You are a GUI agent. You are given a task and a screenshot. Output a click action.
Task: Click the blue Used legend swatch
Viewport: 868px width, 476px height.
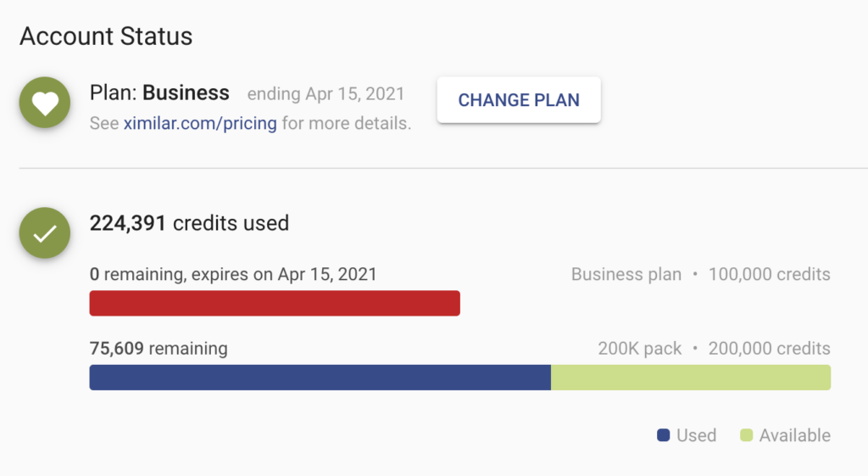point(663,435)
